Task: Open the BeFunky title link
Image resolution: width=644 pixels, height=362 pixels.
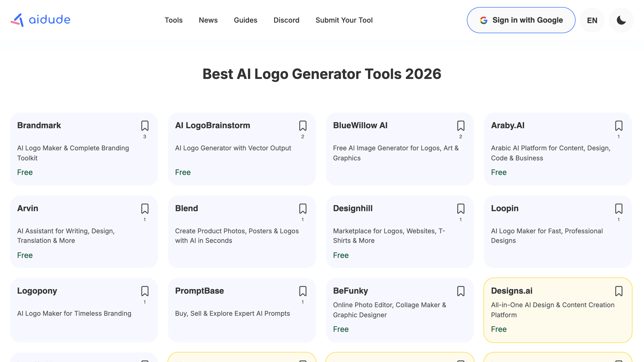Action: [350, 291]
